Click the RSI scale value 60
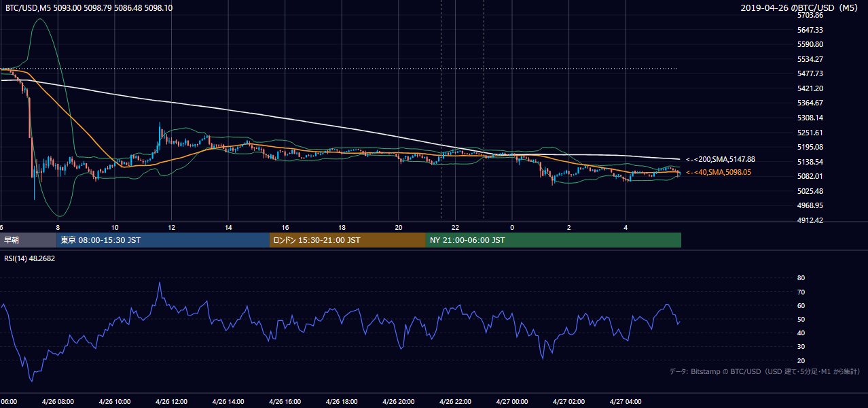Viewport: 868px width, 408px height. pyautogui.click(x=801, y=305)
